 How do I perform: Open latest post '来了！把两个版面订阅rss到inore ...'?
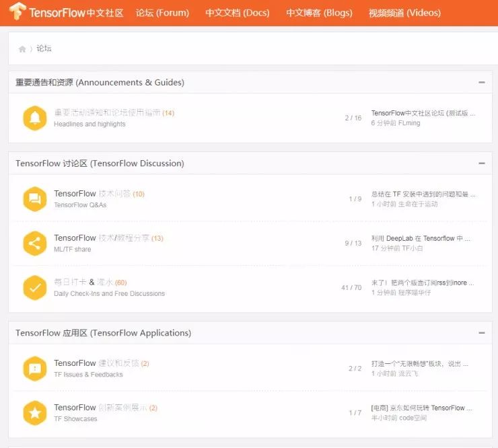(x=423, y=283)
